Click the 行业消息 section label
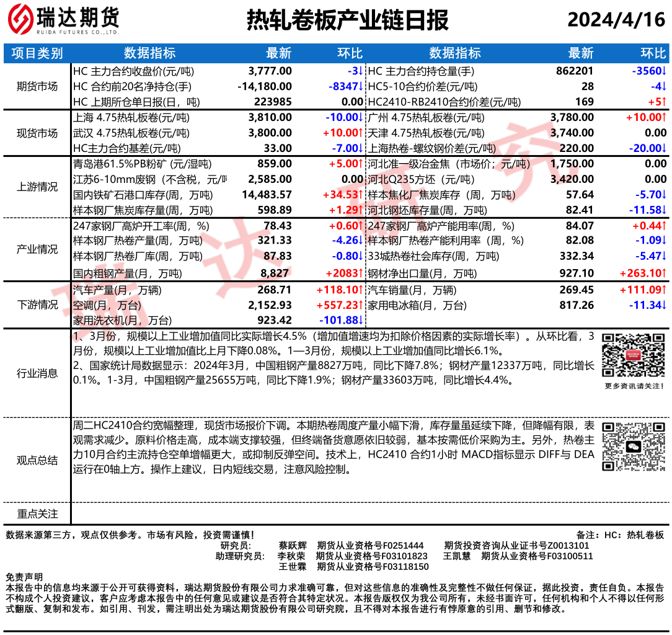 click(37, 373)
